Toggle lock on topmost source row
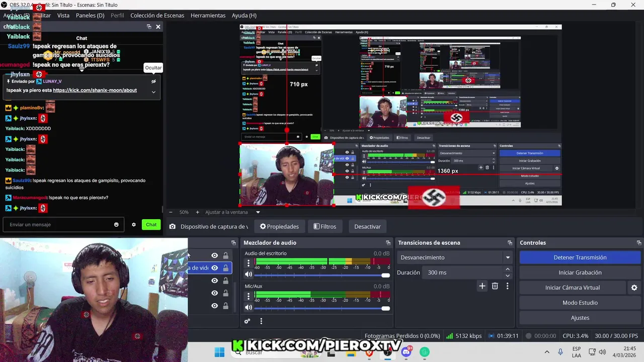644x362 pixels. point(225,256)
